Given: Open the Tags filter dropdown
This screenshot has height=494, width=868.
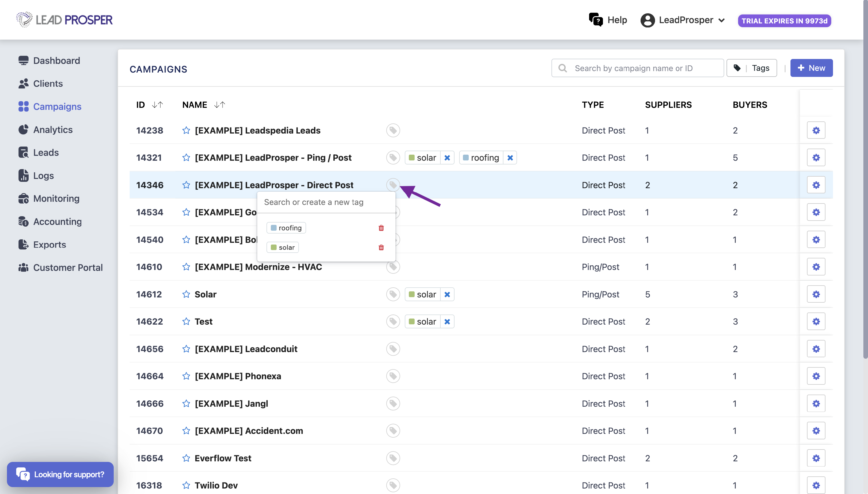Looking at the screenshot, I should 751,68.
